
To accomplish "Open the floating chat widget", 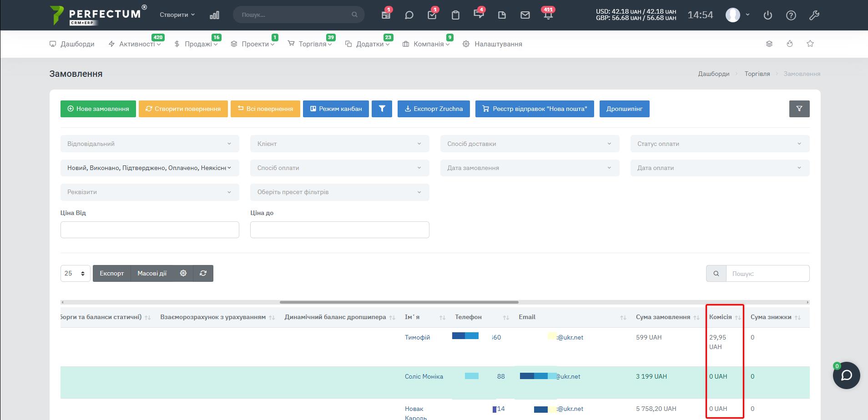I will point(846,375).
